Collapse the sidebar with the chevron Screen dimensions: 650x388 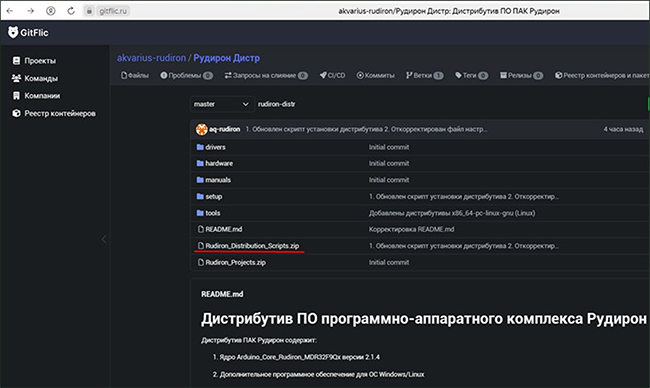click(x=104, y=239)
